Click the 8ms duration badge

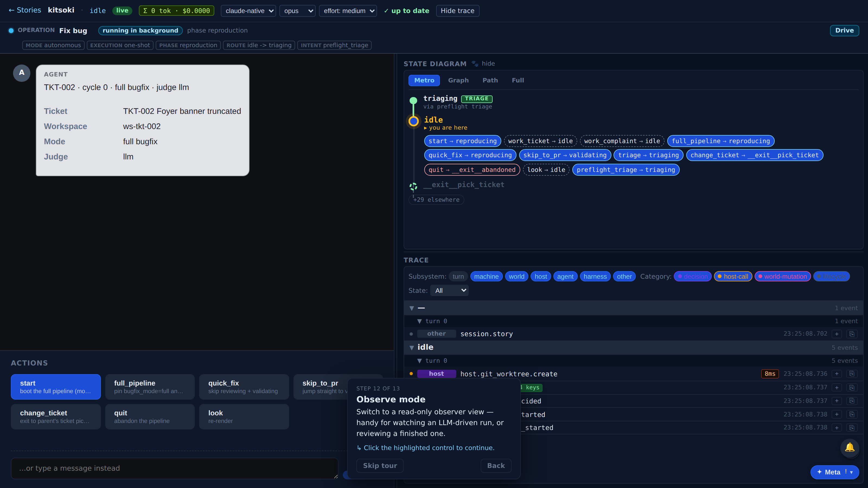(x=770, y=374)
